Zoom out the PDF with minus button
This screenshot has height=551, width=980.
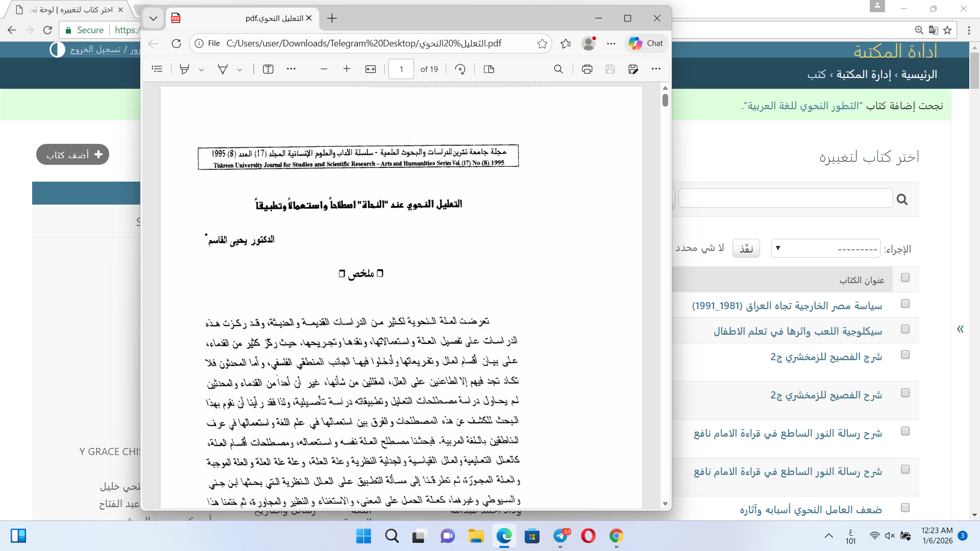point(324,69)
